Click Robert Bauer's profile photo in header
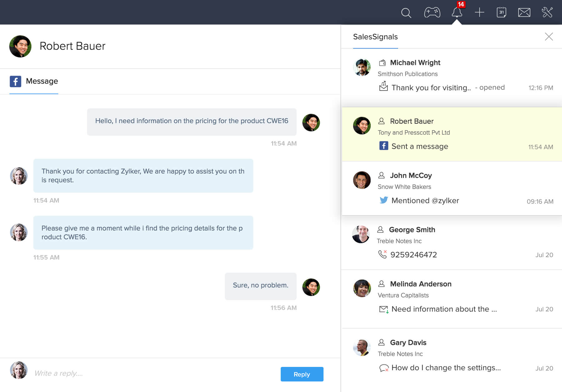Viewport: 562px width, 392px height. pos(20,46)
